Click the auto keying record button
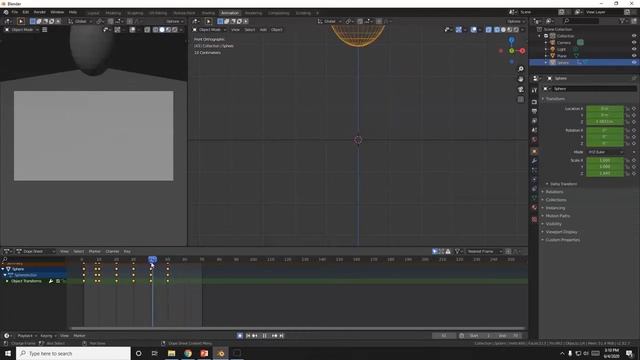The height and width of the screenshot is (360, 640). pyautogui.click(x=240, y=336)
